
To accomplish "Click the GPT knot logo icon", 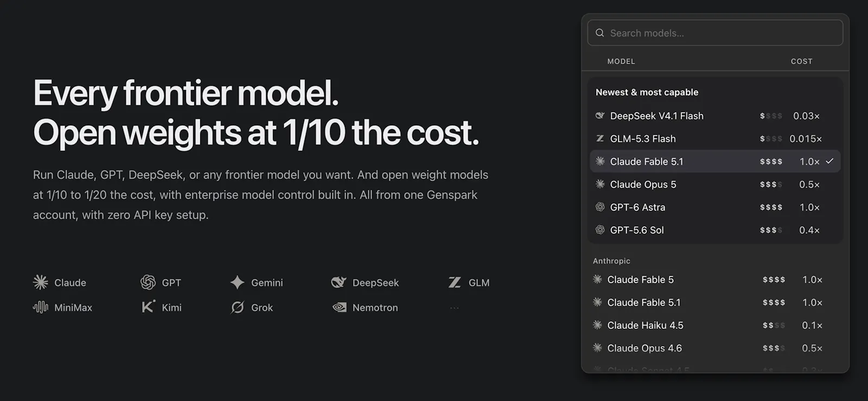I will [148, 282].
